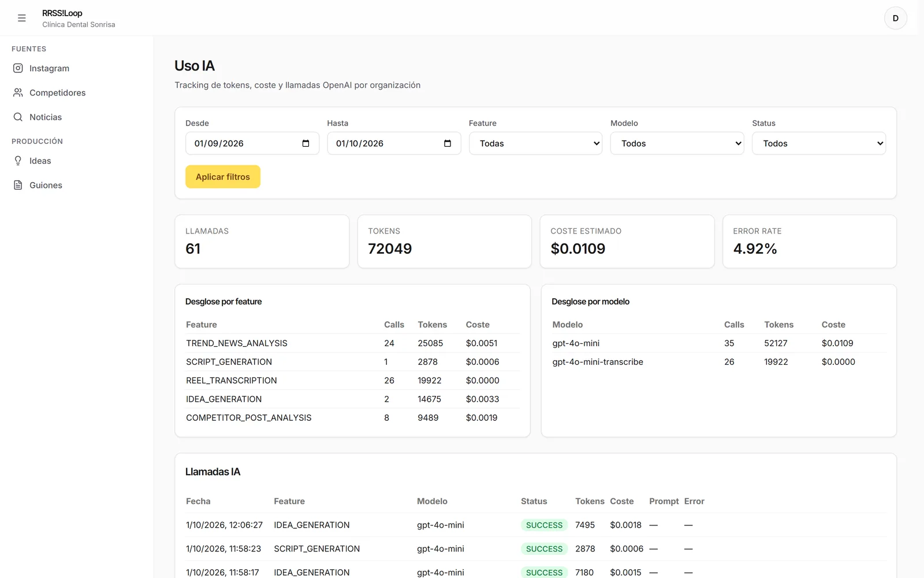This screenshot has width=924, height=578.
Task: Click the Instagram icon in sidebar
Action: (18, 68)
